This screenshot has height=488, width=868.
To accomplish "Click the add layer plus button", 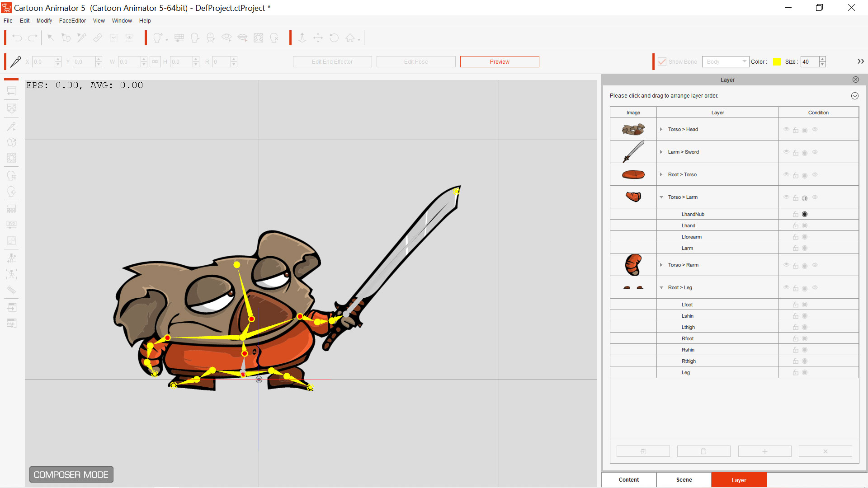I will point(765,451).
